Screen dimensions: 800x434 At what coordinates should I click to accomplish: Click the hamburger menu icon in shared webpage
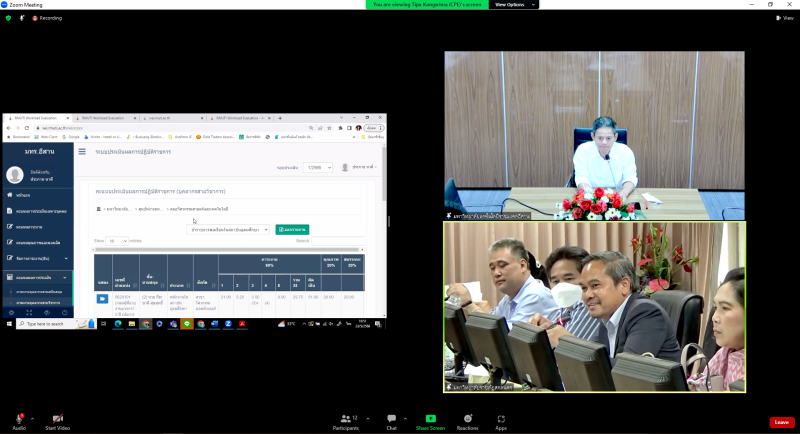coord(82,152)
